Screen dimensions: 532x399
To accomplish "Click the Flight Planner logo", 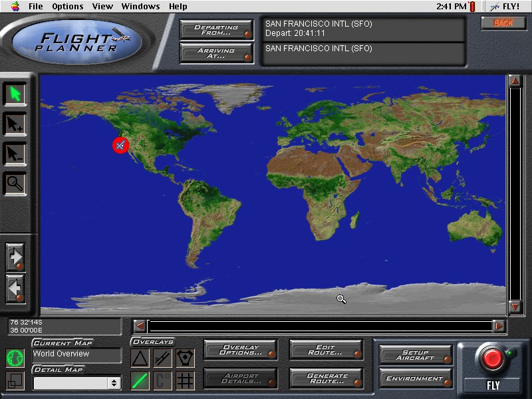I will pos(77,42).
